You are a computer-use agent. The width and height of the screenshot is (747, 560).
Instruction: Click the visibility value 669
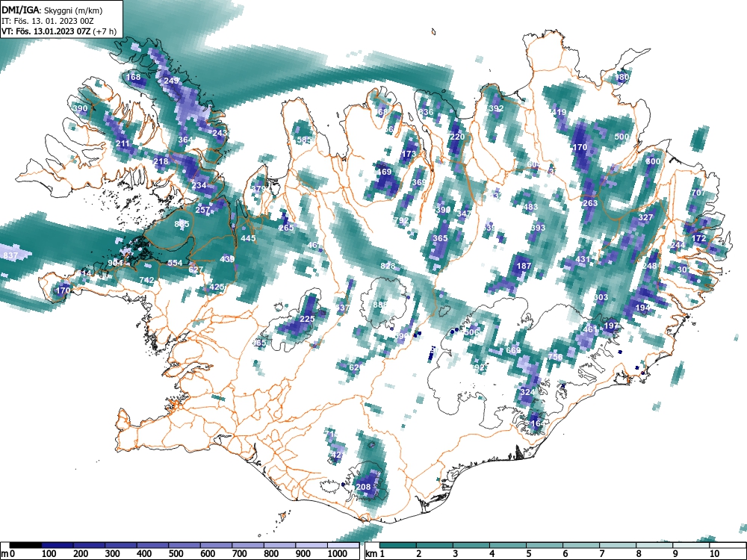click(514, 350)
